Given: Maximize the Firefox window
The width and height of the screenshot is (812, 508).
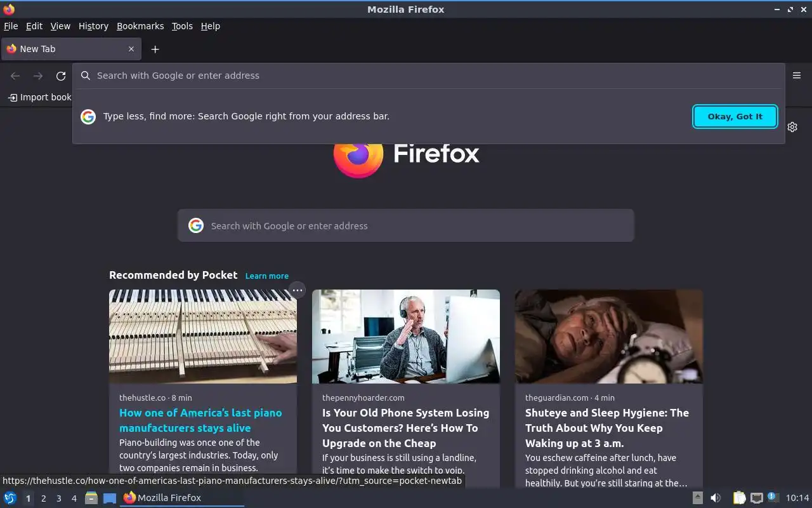Looking at the screenshot, I should pyautogui.click(x=790, y=10).
